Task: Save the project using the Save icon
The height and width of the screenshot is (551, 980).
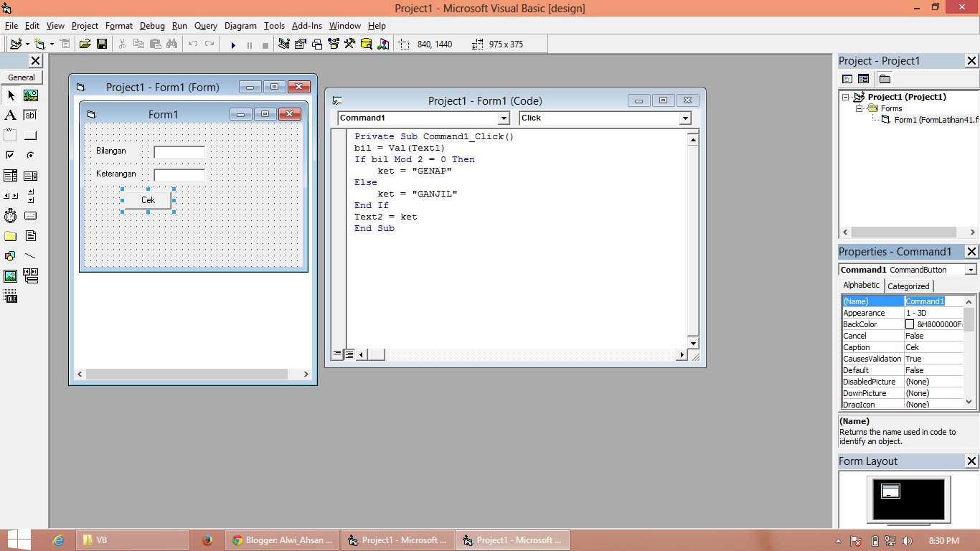Action: 102,44
